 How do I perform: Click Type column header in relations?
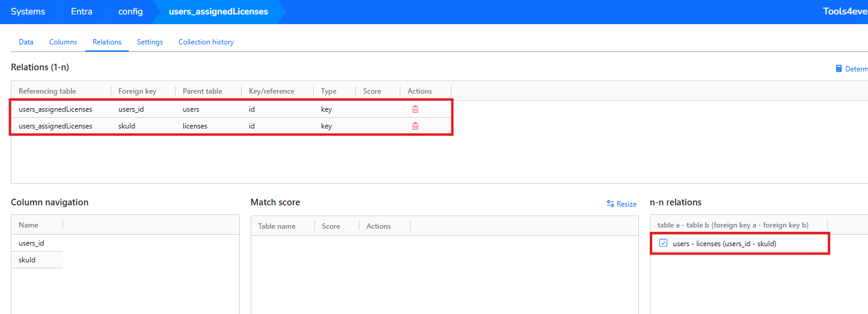click(x=329, y=91)
